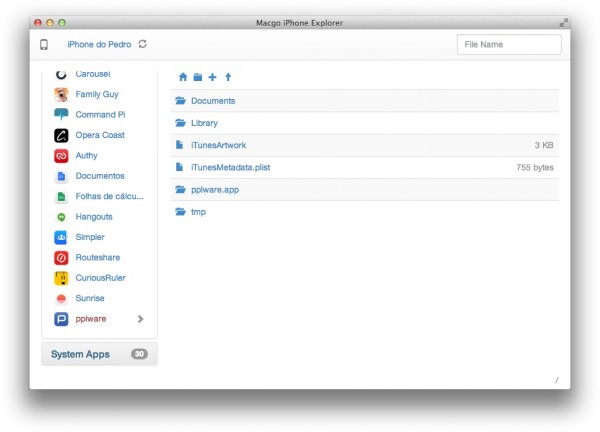Select the Carousel app icon

coord(61,74)
